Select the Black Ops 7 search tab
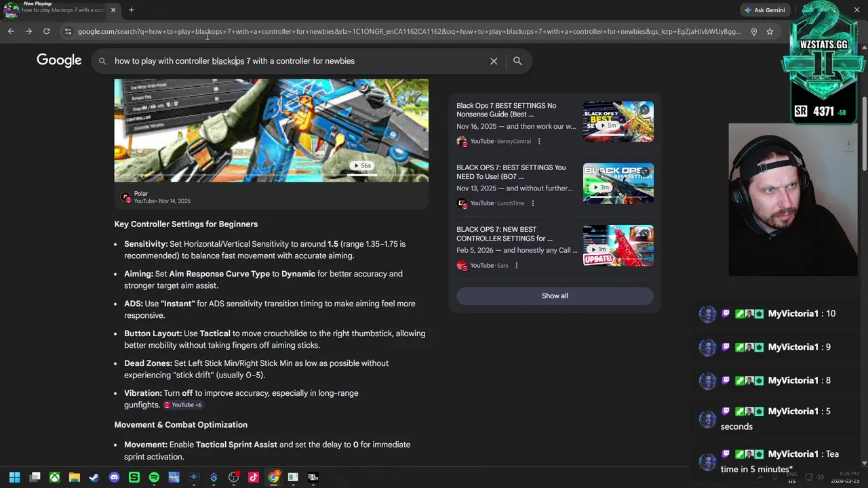 [x=61, y=10]
